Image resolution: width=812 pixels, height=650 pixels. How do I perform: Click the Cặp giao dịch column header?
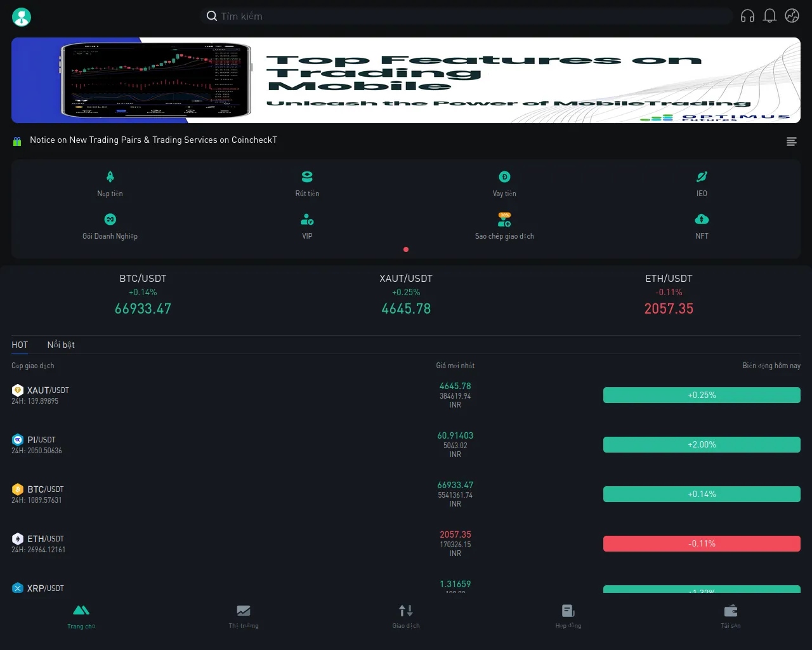click(x=33, y=366)
